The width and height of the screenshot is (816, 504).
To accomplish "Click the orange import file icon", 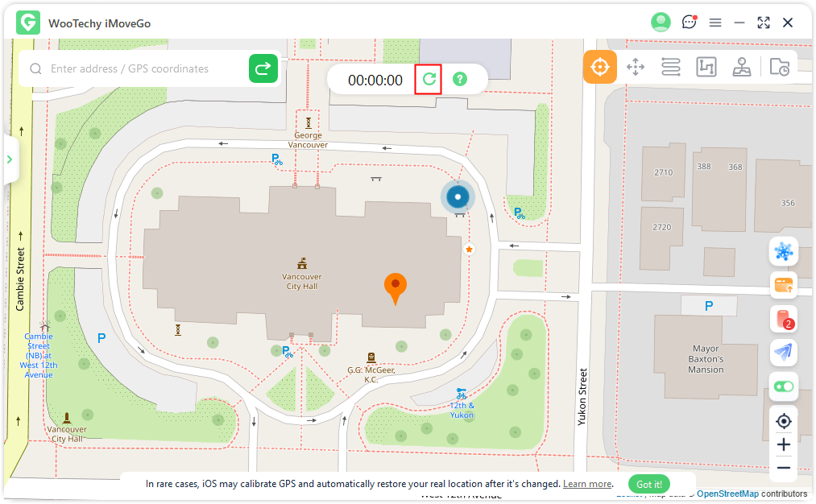I will pyautogui.click(x=783, y=285).
